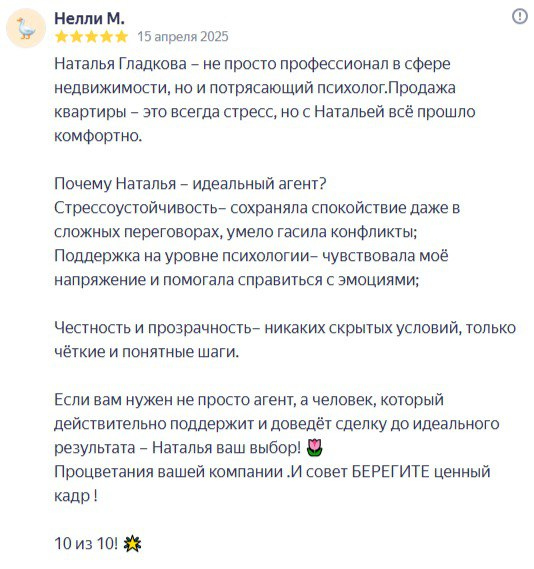Click the opening line Наталья Гладкова
Screen dimensions: 534x569
[120, 64]
